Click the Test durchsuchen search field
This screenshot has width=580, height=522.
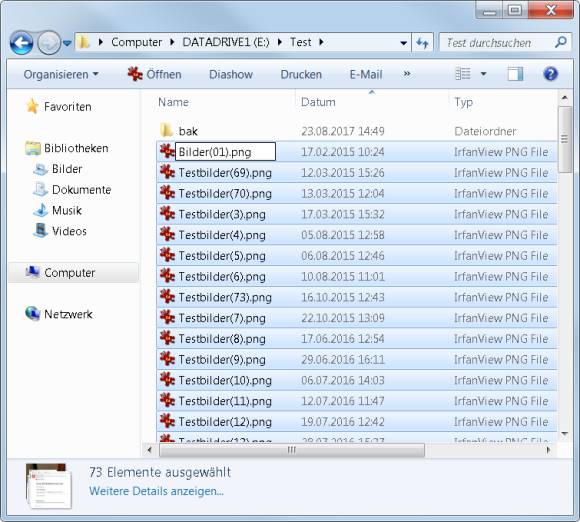coord(497,43)
